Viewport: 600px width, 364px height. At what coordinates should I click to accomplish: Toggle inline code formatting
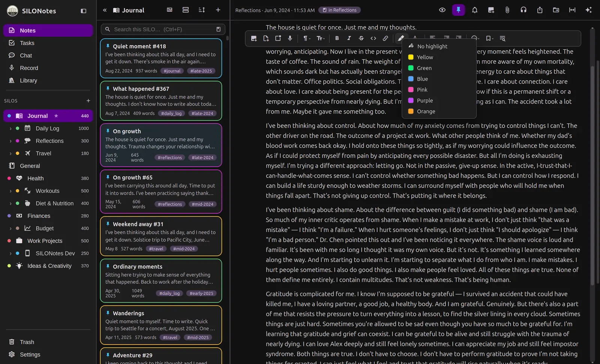coord(373,38)
